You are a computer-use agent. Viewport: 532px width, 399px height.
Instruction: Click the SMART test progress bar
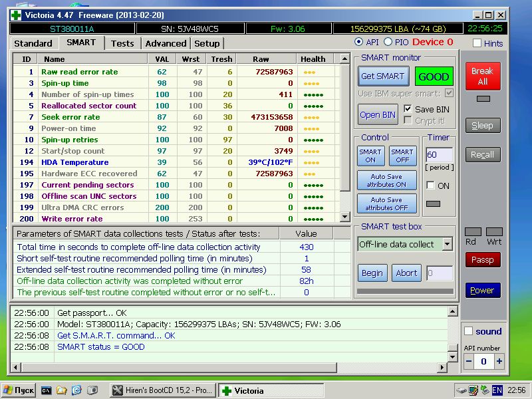405,291
